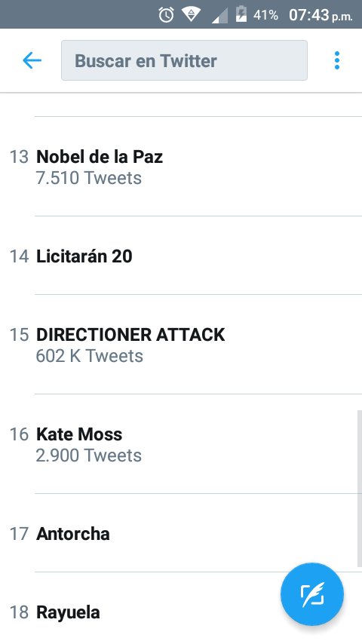This screenshot has width=362, height=644.
Task: Focus the Buscar en Twitter search field
Action: (x=184, y=60)
